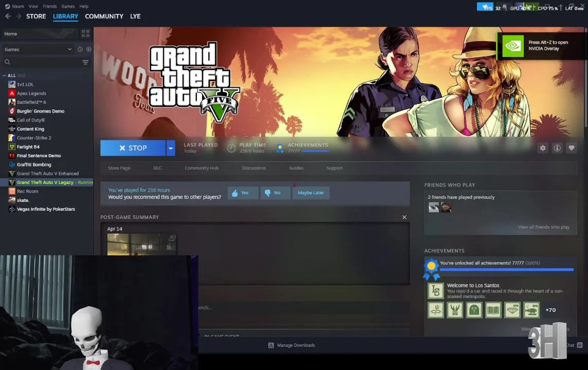This screenshot has height=370, width=588.
Task: Click the Manage Downloads icon
Action: click(x=271, y=345)
